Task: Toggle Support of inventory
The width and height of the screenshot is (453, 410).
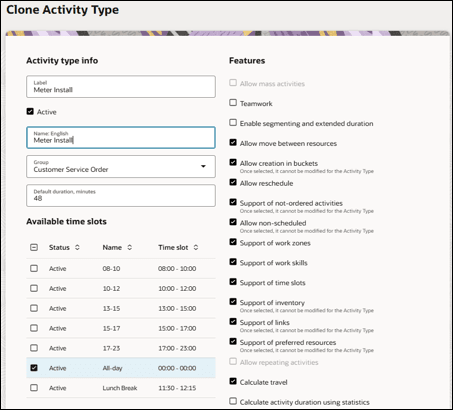Action: point(233,302)
